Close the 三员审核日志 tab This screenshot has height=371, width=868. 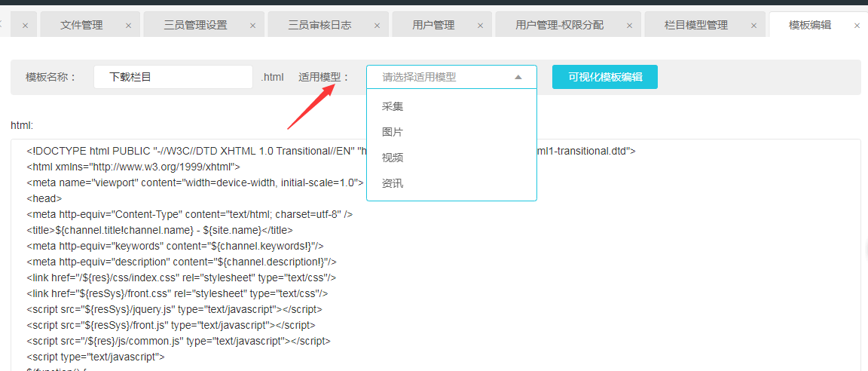377,26
